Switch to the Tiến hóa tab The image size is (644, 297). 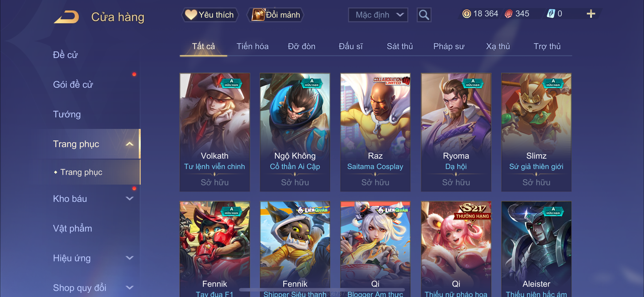pyautogui.click(x=252, y=47)
